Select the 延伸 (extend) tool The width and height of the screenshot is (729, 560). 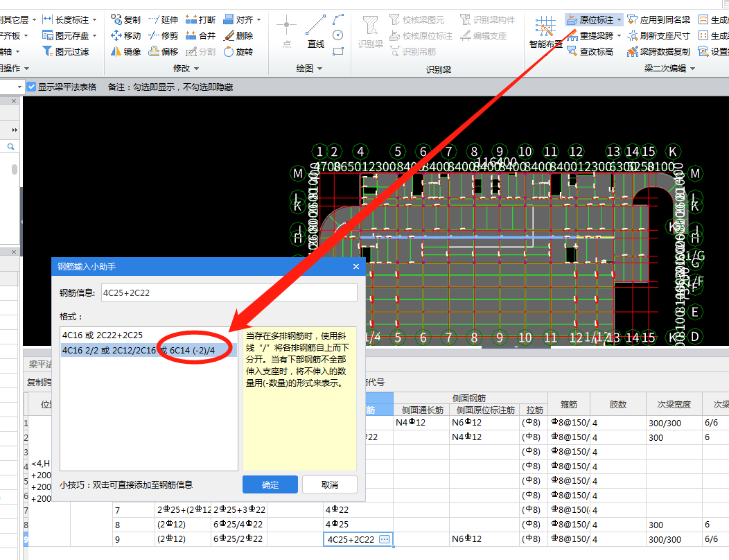click(x=163, y=19)
